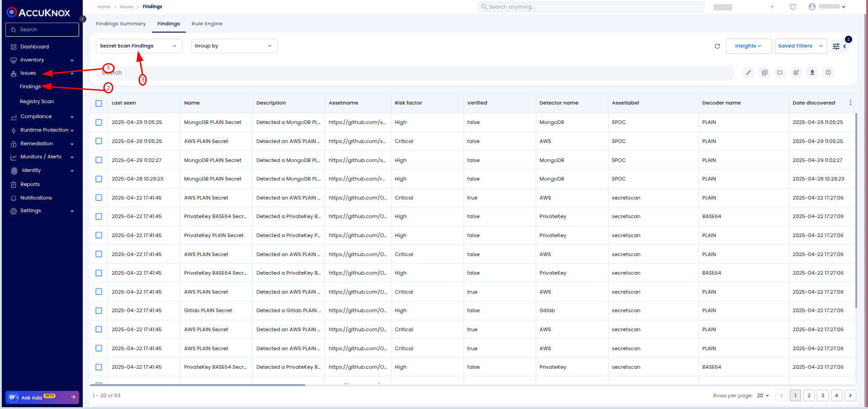The width and height of the screenshot is (868, 409).
Task: Click the tag label icon
Action: (780, 72)
